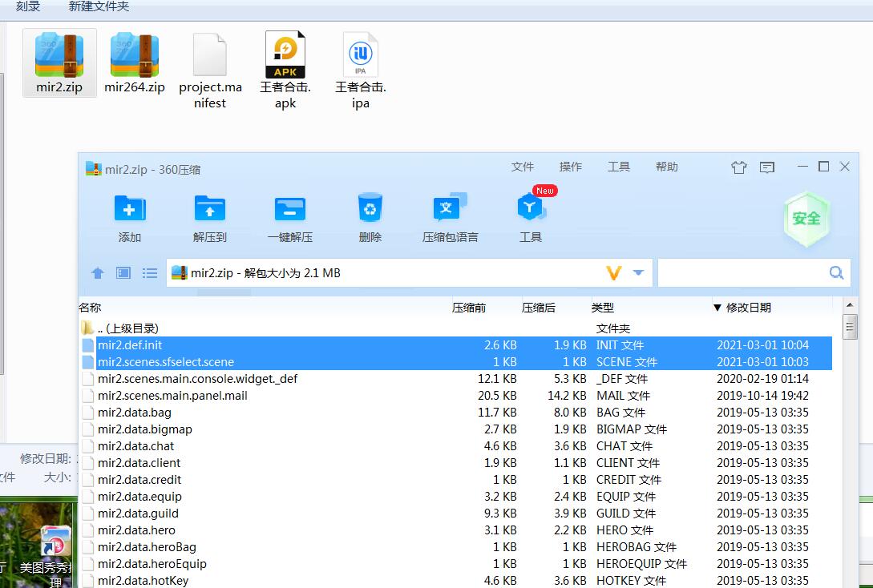This screenshot has height=588, width=873.
Task: Click the Extract To (解压到) icon
Action: point(210,210)
